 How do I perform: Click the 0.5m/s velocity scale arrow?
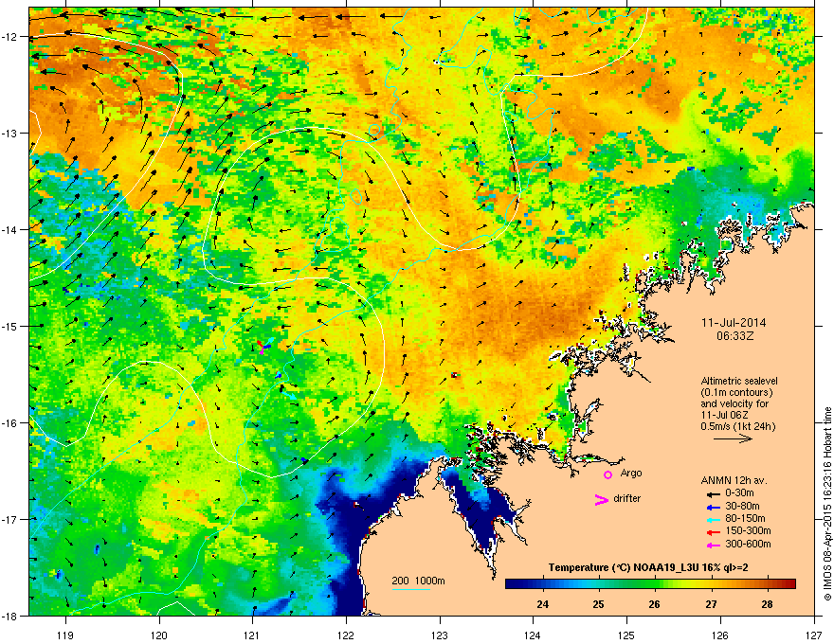[733, 438]
